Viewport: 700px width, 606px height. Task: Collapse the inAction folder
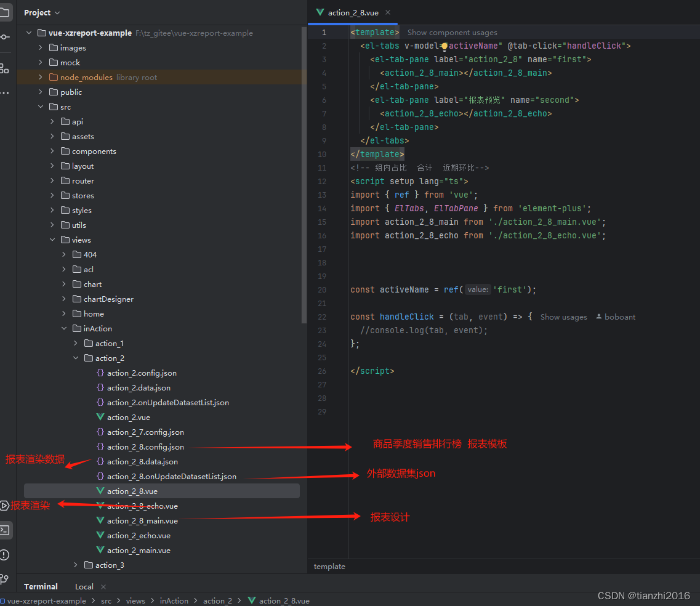64,328
